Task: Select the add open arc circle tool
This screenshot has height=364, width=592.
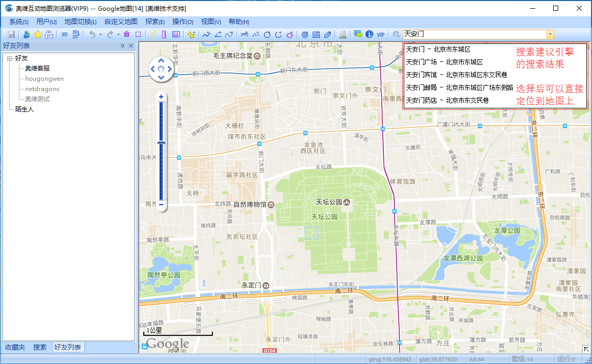Action: point(278,35)
